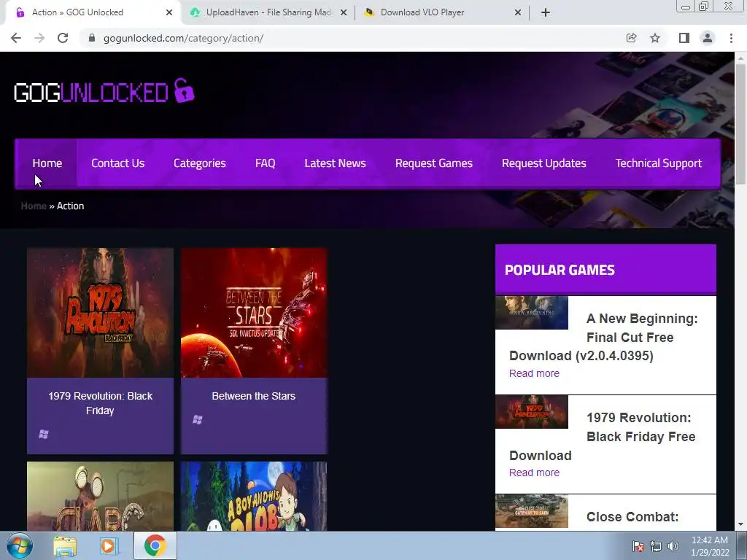Open Request Games menu item
Image resolution: width=747 pixels, height=560 pixels.
(x=433, y=163)
